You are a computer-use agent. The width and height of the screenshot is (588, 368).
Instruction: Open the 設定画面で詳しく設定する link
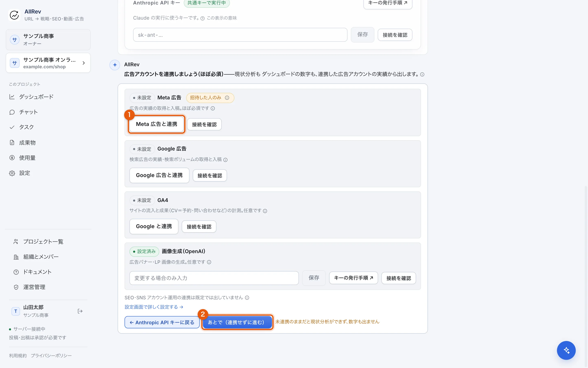154,307
